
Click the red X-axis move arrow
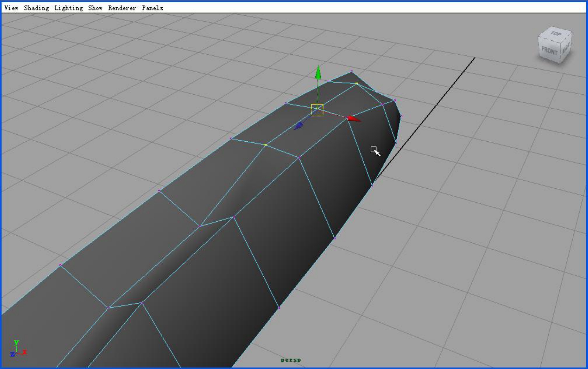tap(354, 119)
